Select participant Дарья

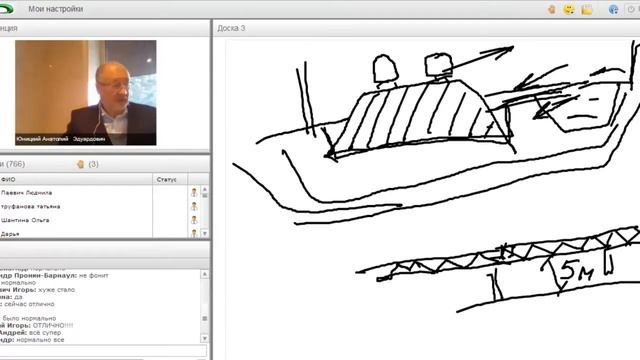tap(10, 234)
